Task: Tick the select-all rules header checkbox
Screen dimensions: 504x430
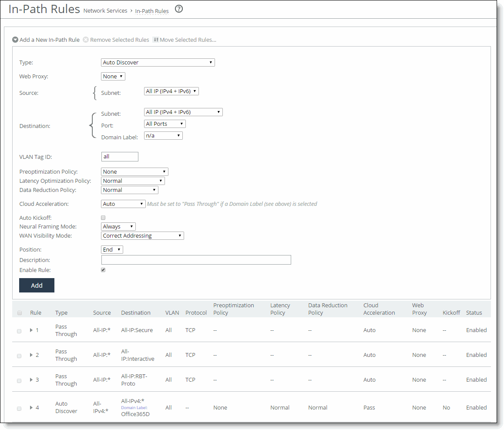Action: point(20,313)
